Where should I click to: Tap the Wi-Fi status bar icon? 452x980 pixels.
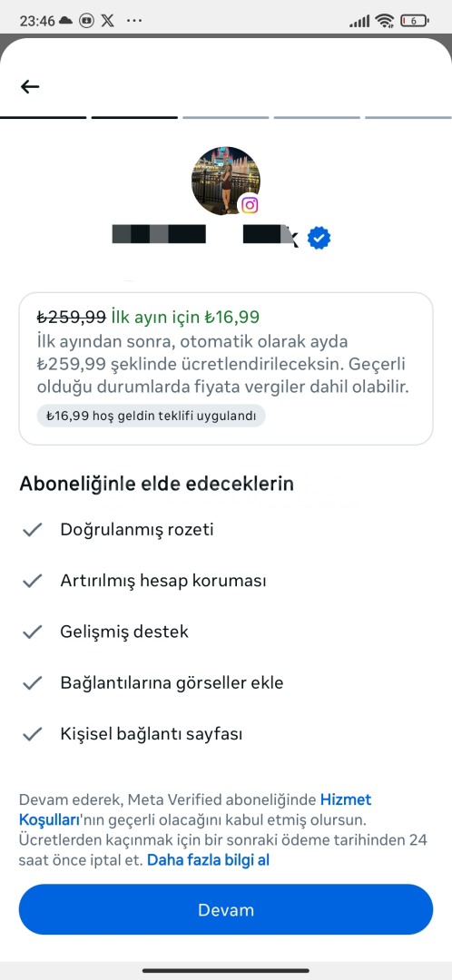[385, 21]
